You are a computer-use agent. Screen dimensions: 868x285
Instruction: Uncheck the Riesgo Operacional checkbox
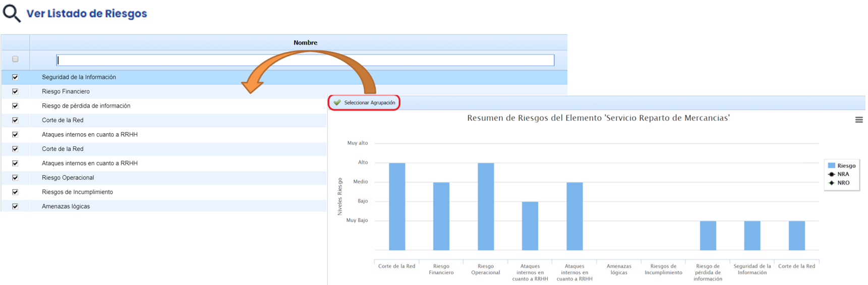point(15,178)
